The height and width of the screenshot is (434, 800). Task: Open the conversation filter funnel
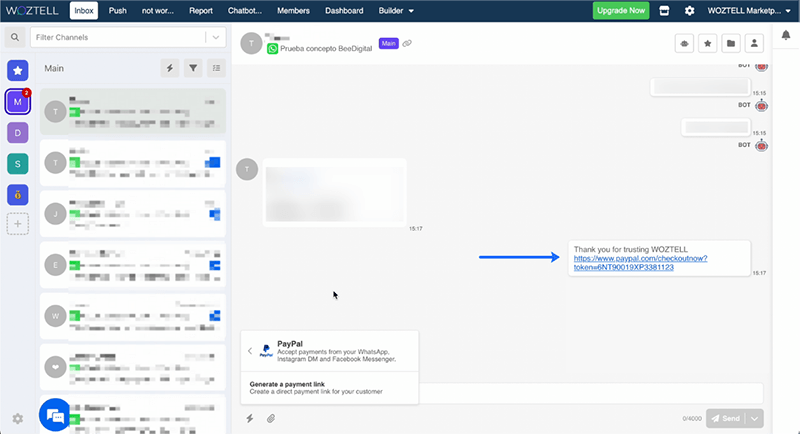tap(193, 68)
